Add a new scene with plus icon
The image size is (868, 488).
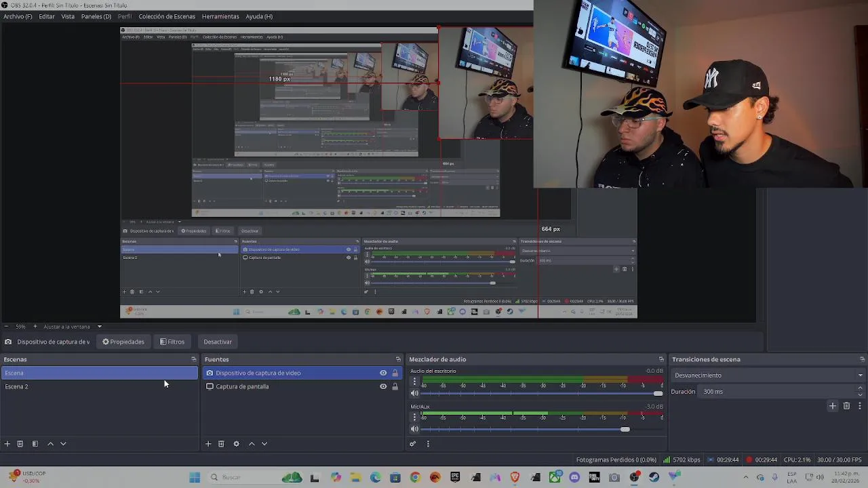(7, 444)
